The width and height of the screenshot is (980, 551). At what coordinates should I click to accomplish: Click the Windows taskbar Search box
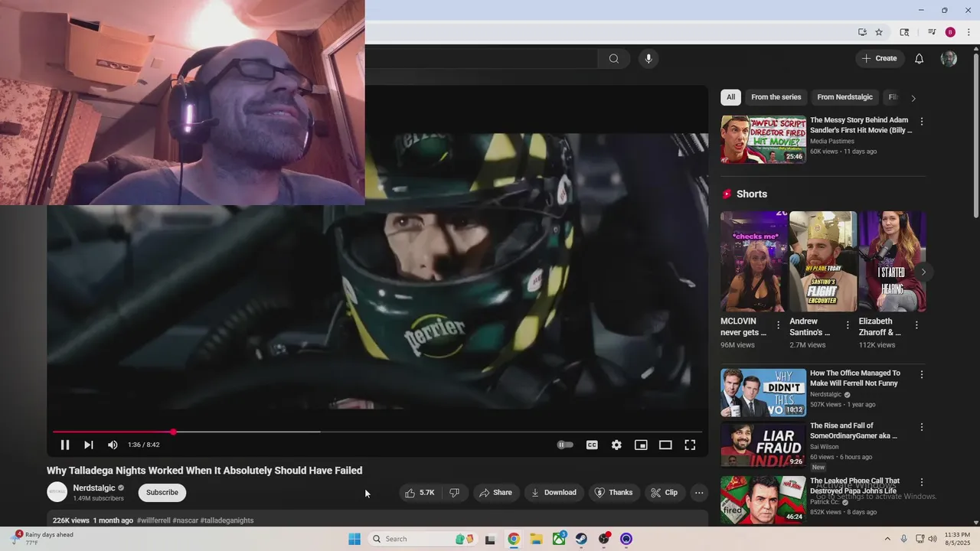[x=423, y=539]
